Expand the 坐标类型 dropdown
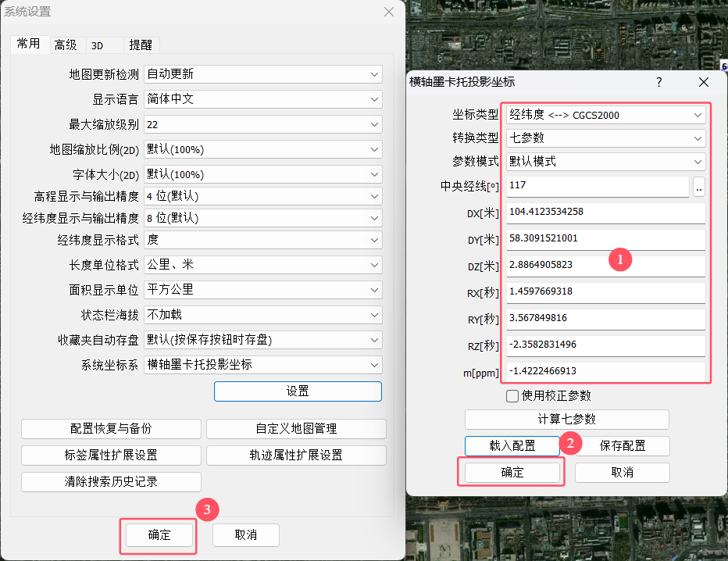728x561 pixels. pos(605,115)
